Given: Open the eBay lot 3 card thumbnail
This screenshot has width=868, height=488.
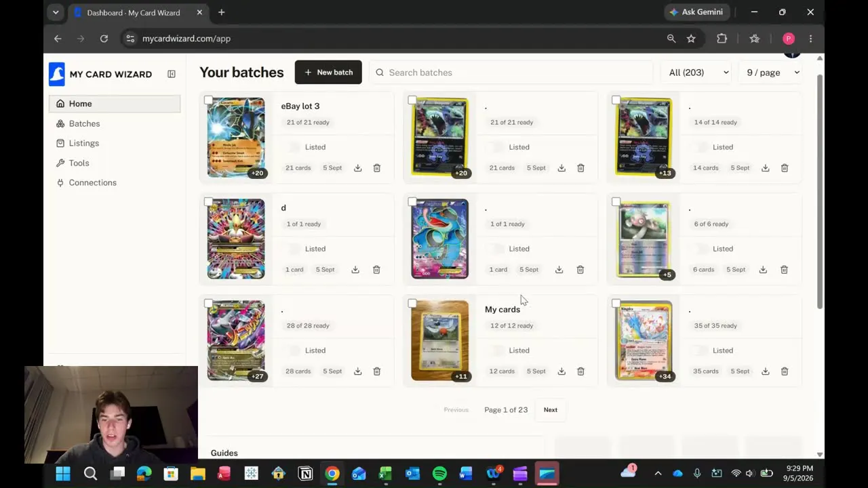Looking at the screenshot, I should [x=236, y=138].
